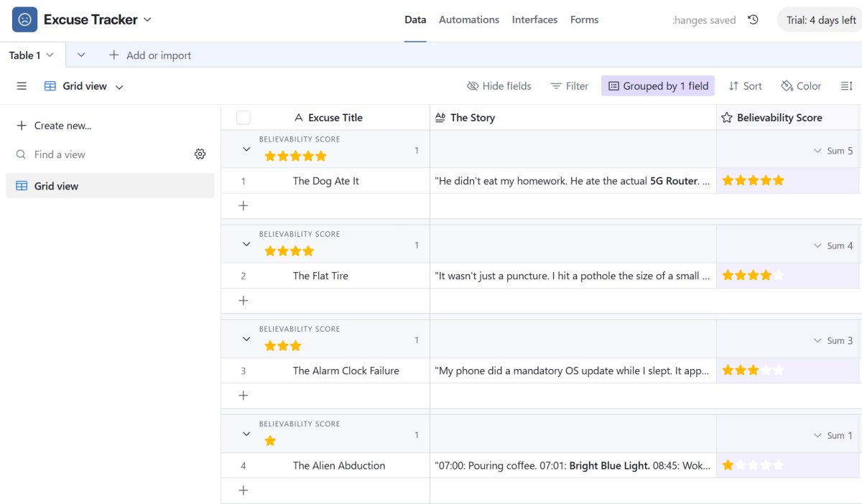Open the Filter toolbar option
The height and width of the screenshot is (504, 862).
570,86
